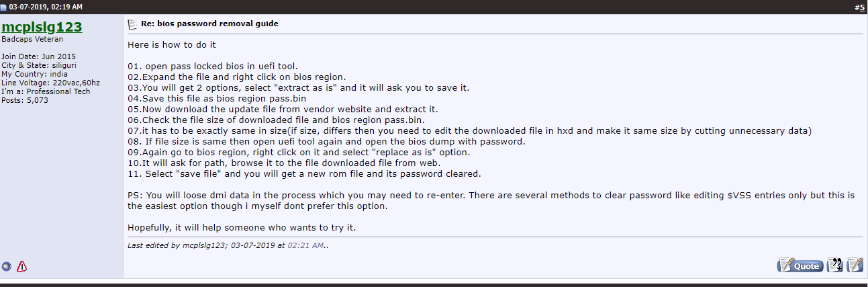Click the "Badcaps Veteran" user title
Viewport: 868px width, 287px height.
pyautogui.click(x=32, y=39)
